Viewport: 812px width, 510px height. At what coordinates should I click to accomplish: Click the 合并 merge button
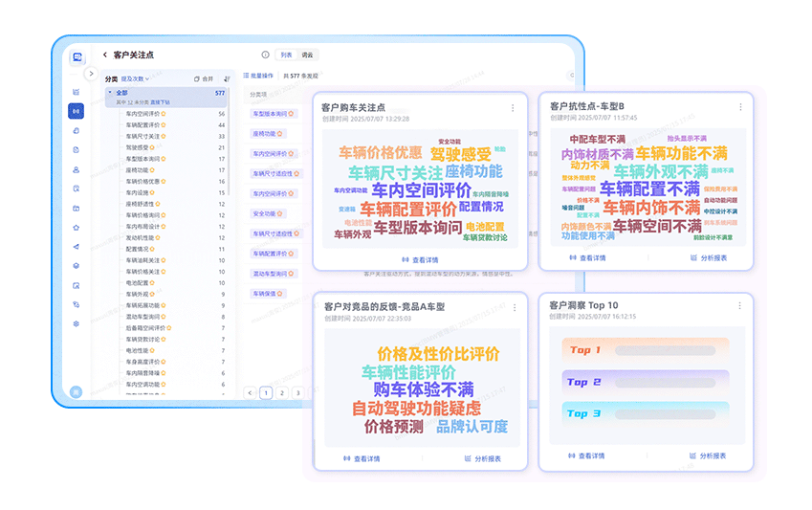pyautogui.click(x=204, y=78)
